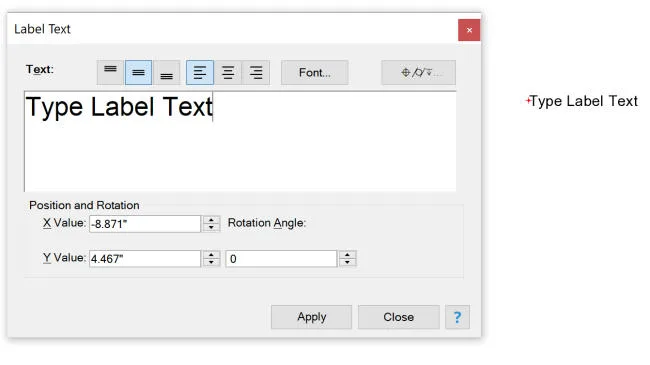The height and width of the screenshot is (365, 650).
Task: Choose center-align text icon
Action: 228,73
